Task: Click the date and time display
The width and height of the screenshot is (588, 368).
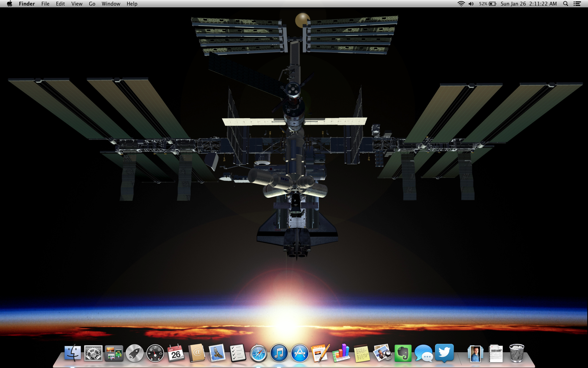Action: coord(528,4)
